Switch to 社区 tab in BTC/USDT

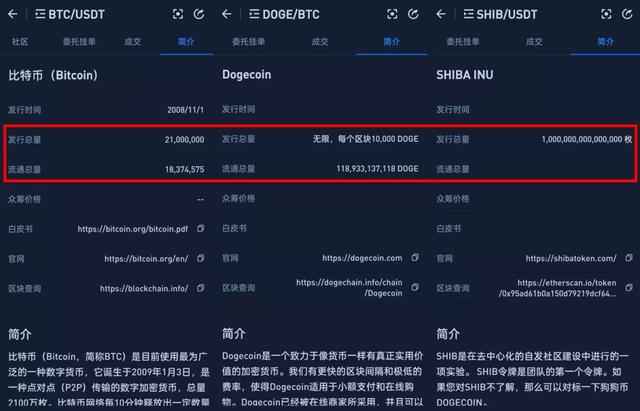[x=20, y=42]
